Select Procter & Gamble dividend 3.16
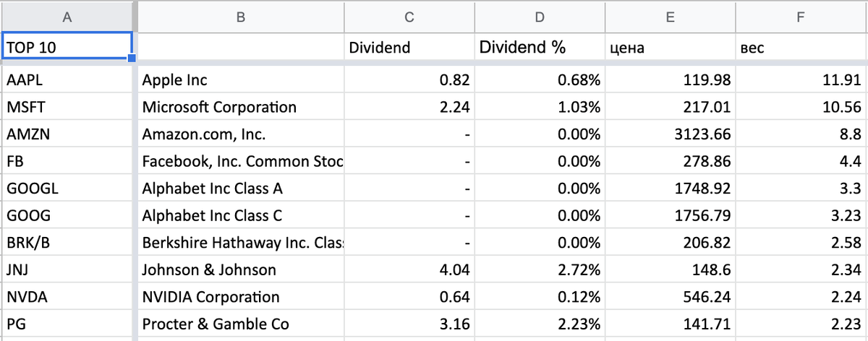868x341 pixels. tap(409, 324)
